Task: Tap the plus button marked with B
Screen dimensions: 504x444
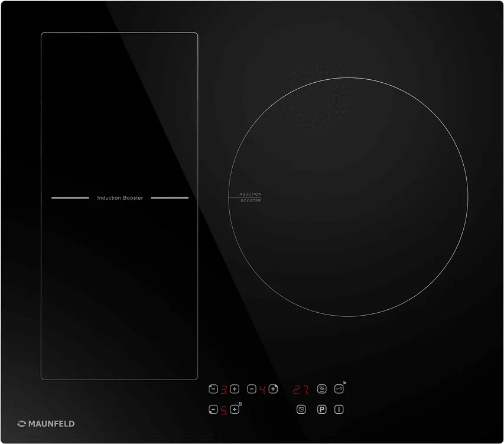Action: [x=235, y=410]
